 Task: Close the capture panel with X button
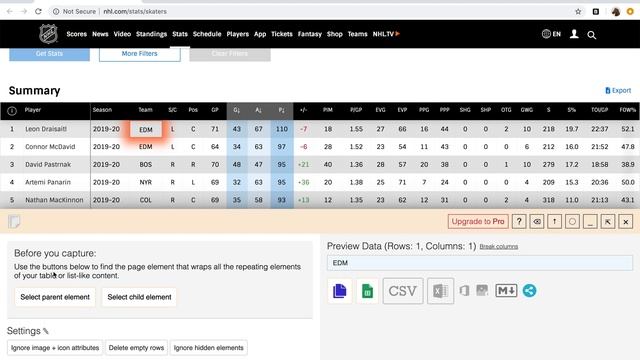tap(626, 222)
